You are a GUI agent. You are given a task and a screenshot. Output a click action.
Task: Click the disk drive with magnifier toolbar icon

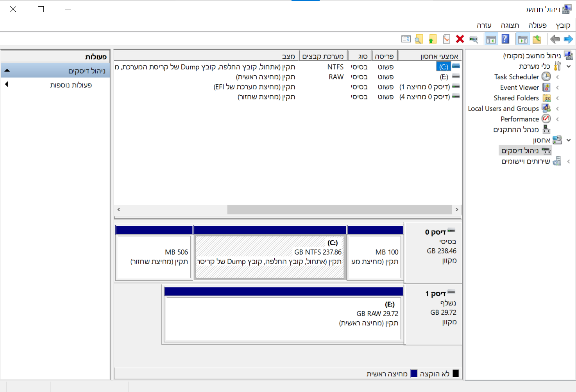coord(474,39)
